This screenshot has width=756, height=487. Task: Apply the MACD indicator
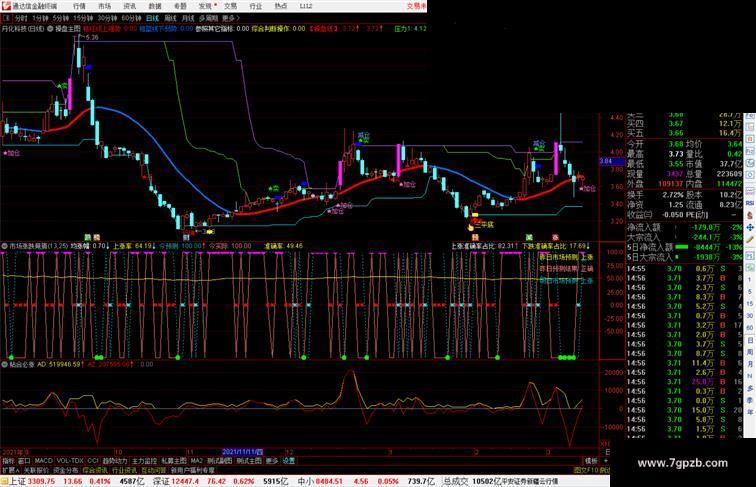point(43,461)
